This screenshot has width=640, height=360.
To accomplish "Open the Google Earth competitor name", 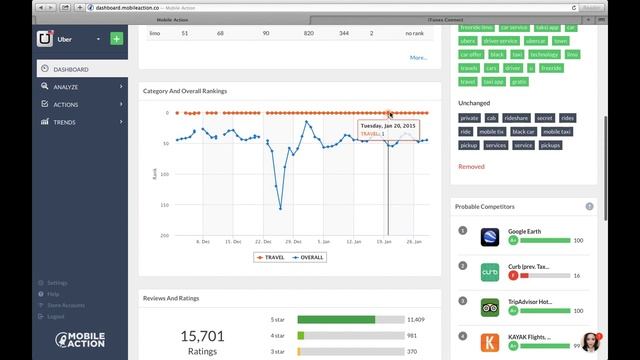I will tap(524, 231).
